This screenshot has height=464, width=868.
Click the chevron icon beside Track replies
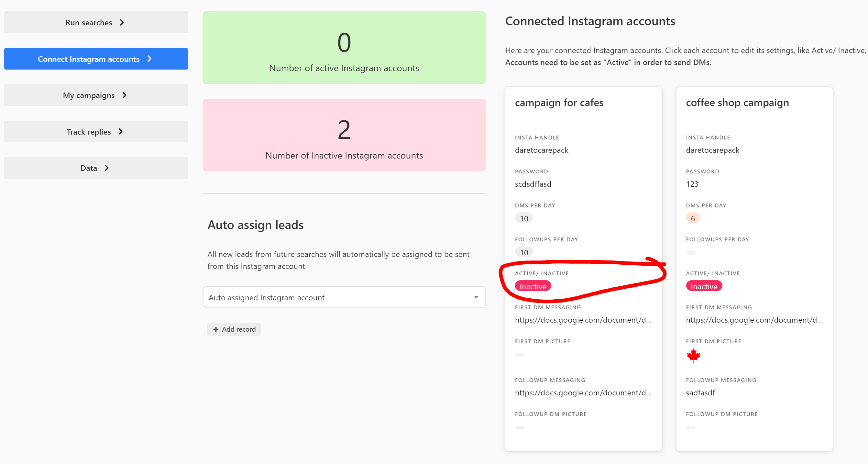pyautogui.click(x=121, y=132)
